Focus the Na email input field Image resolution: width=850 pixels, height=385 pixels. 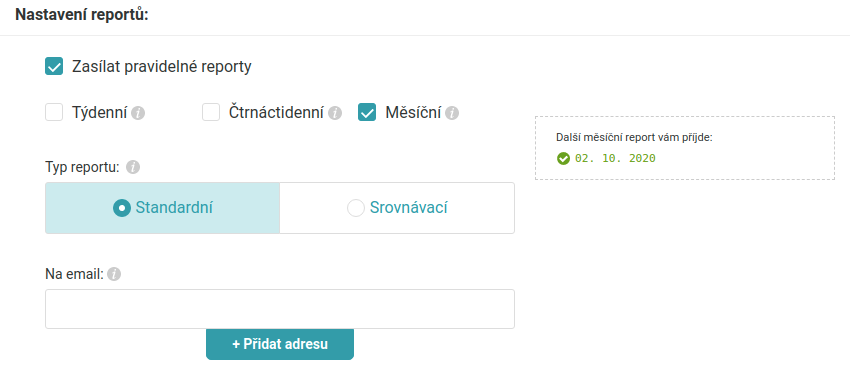(280, 309)
